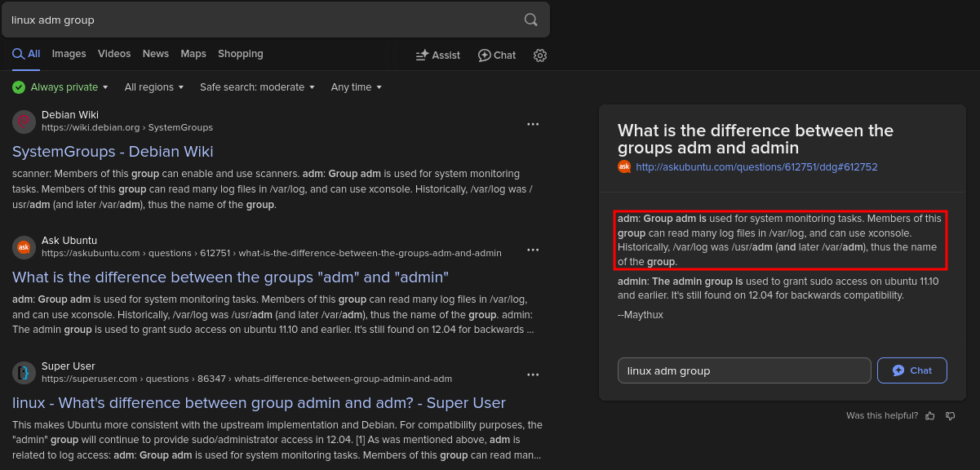Click the Assist button
Viewport: 980px width, 470px height.
point(438,55)
